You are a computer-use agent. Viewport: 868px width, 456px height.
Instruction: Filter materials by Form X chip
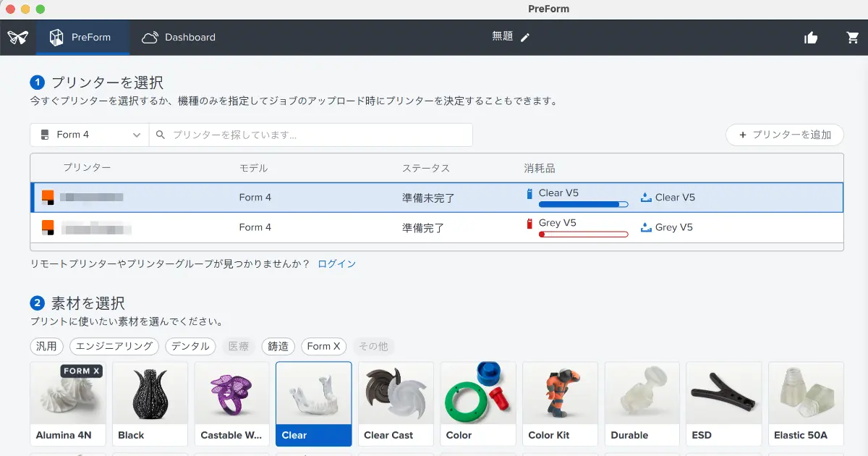[324, 347]
